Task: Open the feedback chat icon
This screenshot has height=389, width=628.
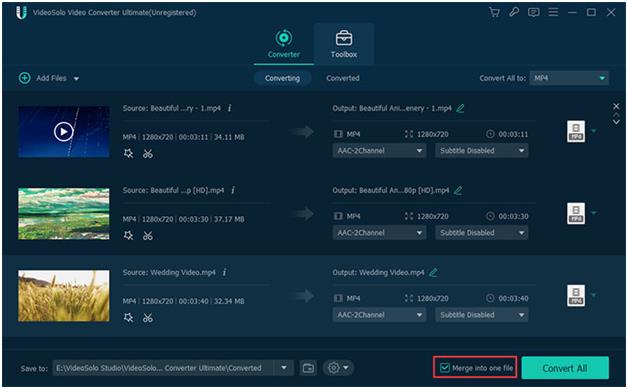Action: 533,12
